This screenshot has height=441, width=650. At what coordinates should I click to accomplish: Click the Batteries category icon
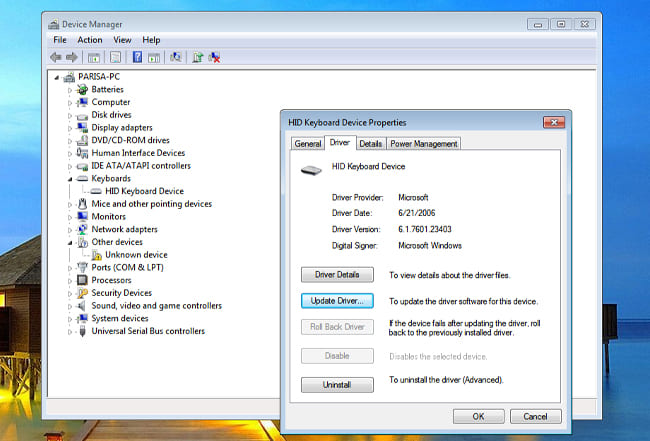click(x=82, y=89)
